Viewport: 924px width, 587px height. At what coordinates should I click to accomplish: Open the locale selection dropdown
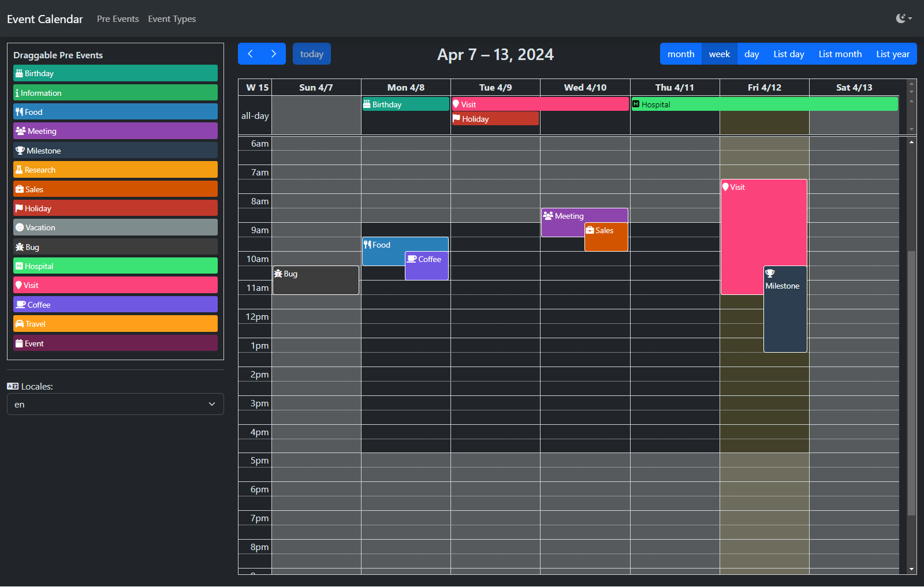115,404
